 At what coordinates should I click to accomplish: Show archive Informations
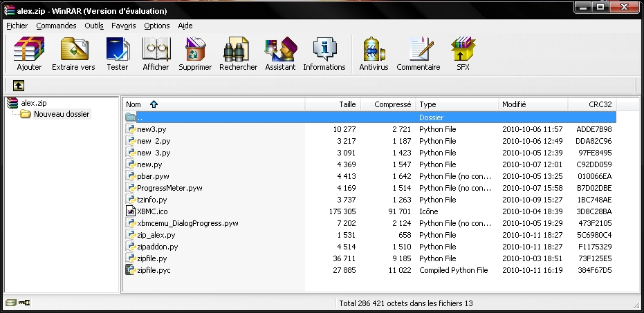324,53
